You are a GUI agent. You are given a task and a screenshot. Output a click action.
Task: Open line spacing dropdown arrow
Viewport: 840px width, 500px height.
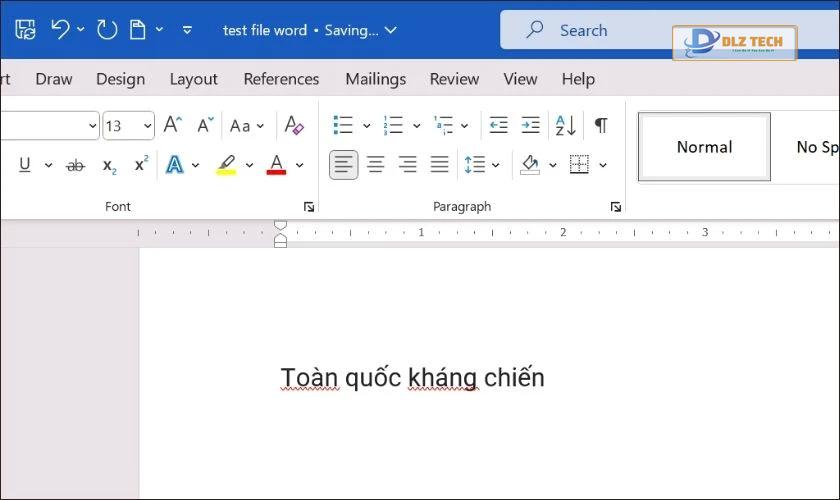[x=496, y=165]
